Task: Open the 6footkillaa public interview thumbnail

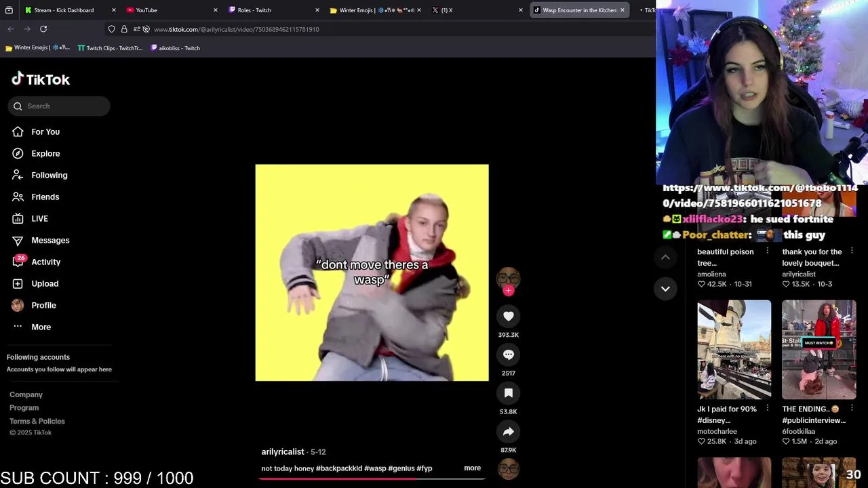Action: click(x=819, y=350)
